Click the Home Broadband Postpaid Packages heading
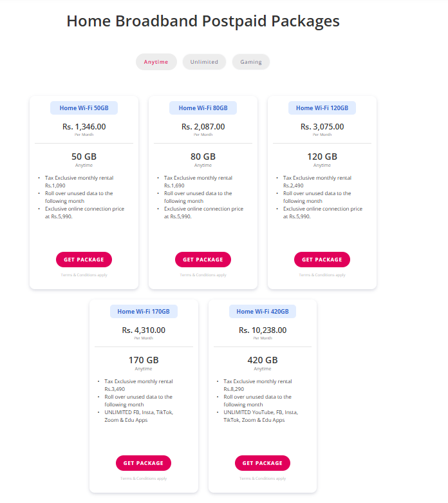Viewport: 448px width, 503px height. 203,21
